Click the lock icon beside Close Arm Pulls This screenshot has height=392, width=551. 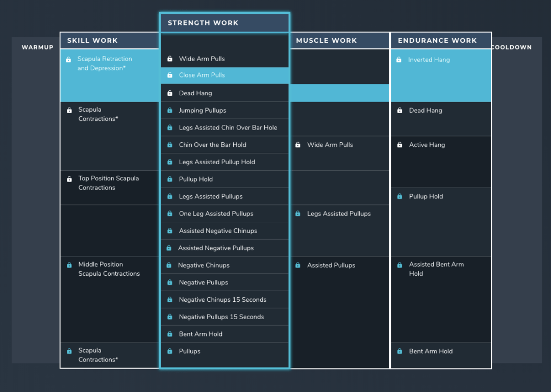(x=170, y=75)
